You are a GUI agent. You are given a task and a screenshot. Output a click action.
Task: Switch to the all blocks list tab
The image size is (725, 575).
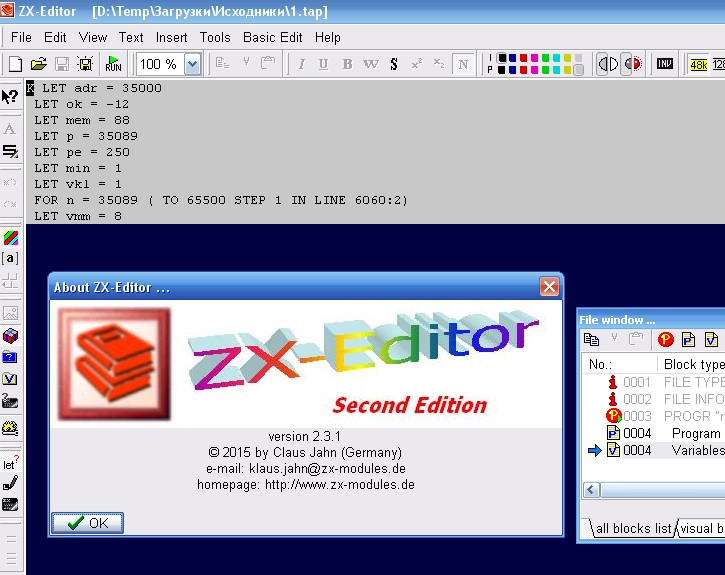pos(632,528)
